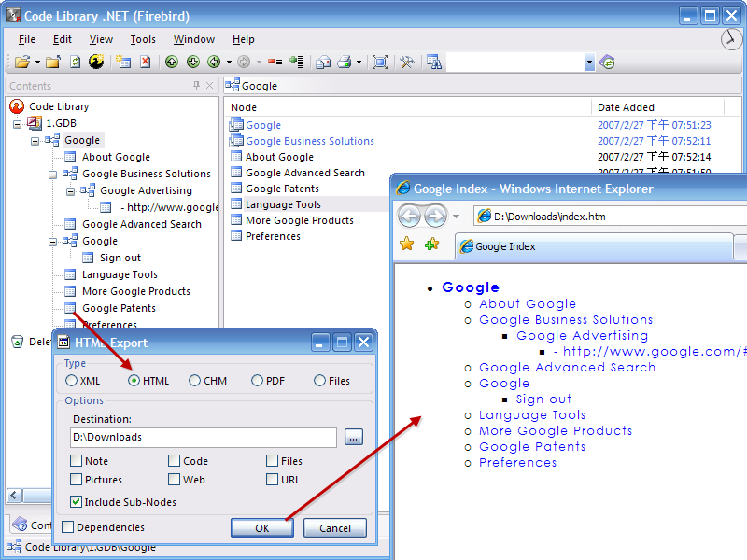Click the full screen toolbar icon

click(x=380, y=62)
